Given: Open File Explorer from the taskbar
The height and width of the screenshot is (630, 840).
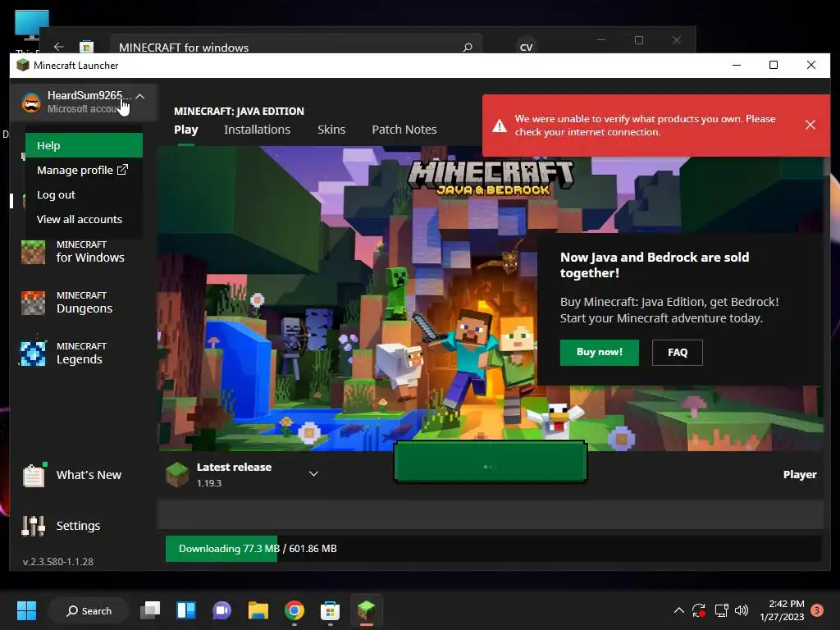Looking at the screenshot, I should tap(258, 610).
